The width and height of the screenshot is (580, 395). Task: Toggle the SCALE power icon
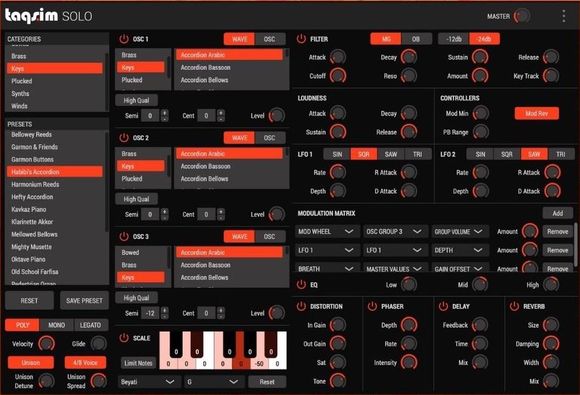[x=124, y=338]
